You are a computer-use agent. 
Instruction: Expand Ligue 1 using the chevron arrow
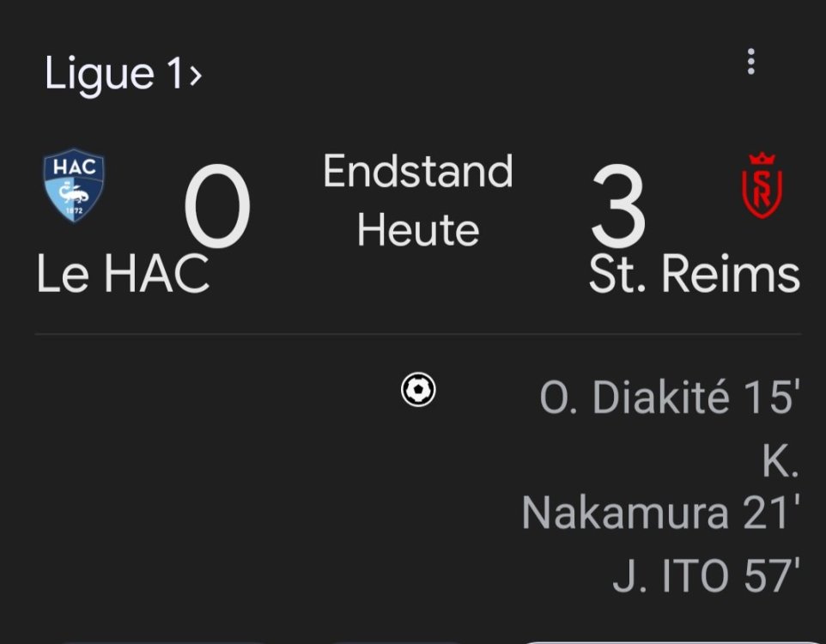pyautogui.click(x=196, y=76)
